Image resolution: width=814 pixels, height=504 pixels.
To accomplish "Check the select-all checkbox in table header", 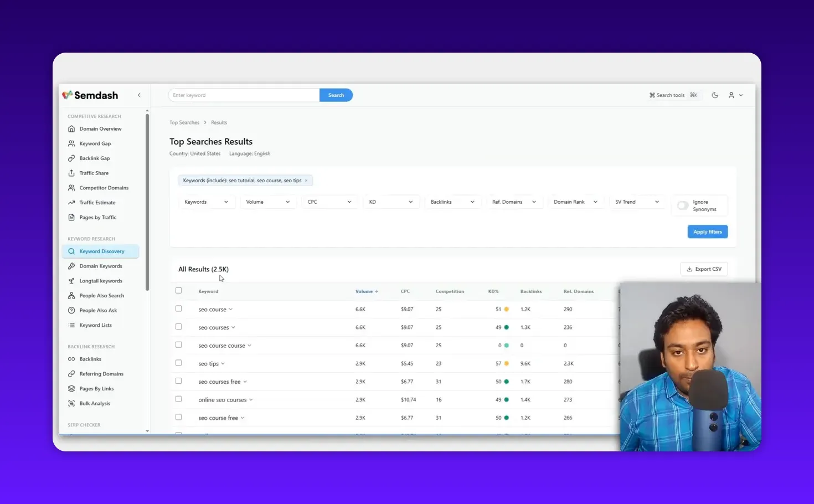I will (178, 290).
